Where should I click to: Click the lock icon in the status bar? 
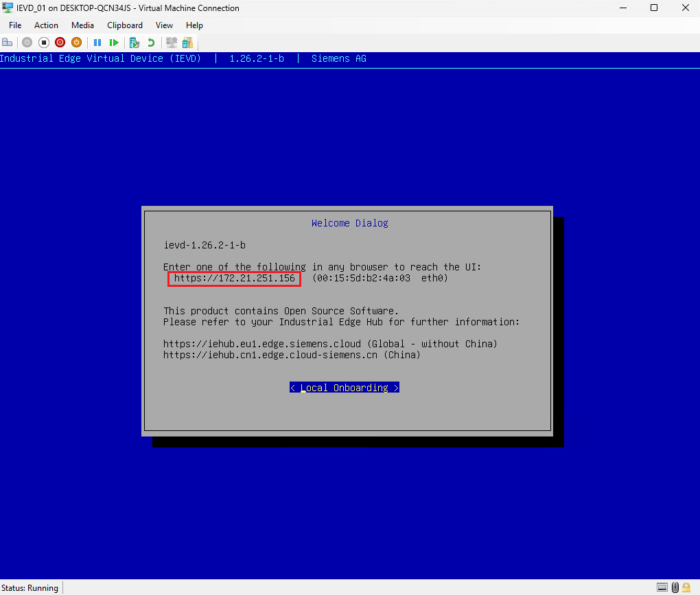686,587
